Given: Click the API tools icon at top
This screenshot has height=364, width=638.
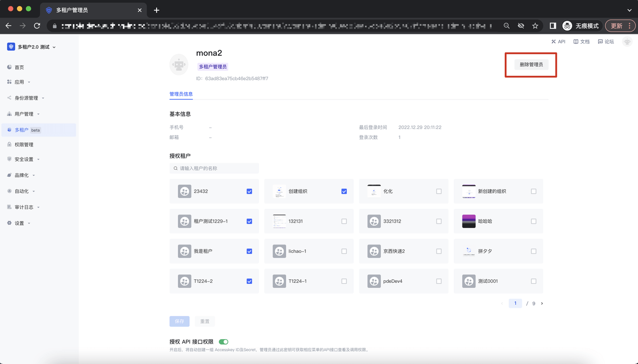Looking at the screenshot, I should tap(553, 42).
